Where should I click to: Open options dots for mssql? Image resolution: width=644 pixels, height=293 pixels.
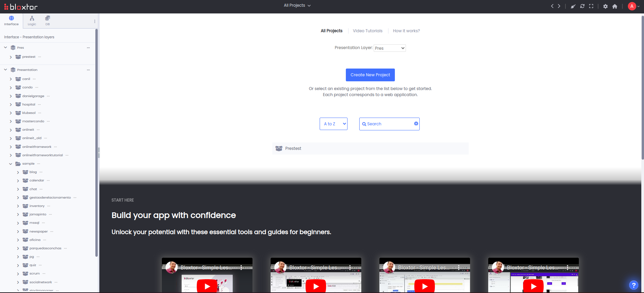[x=44, y=223]
